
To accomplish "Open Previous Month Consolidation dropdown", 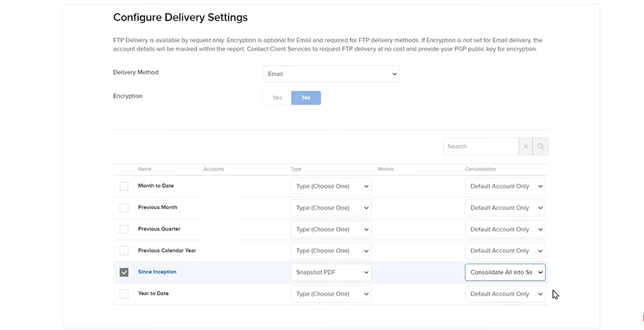I will coord(505,208).
